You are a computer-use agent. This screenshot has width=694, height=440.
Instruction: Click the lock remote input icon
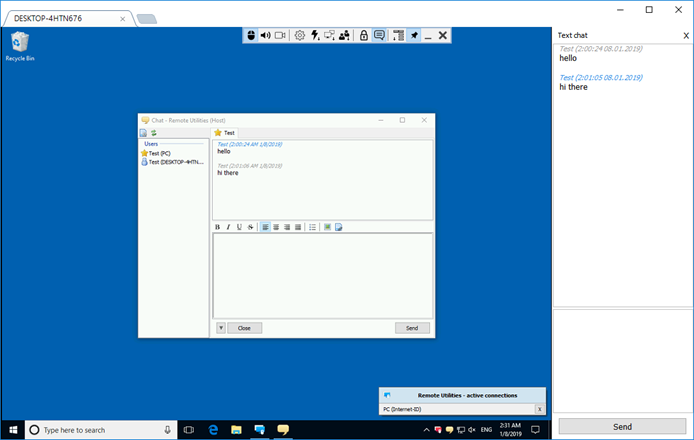pyautogui.click(x=364, y=35)
